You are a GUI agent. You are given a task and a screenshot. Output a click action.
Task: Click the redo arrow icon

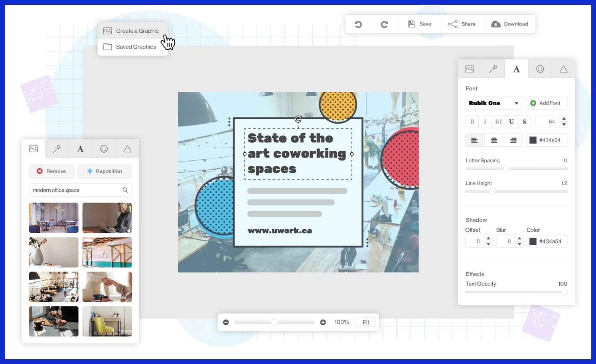click(x=384, y=24)
